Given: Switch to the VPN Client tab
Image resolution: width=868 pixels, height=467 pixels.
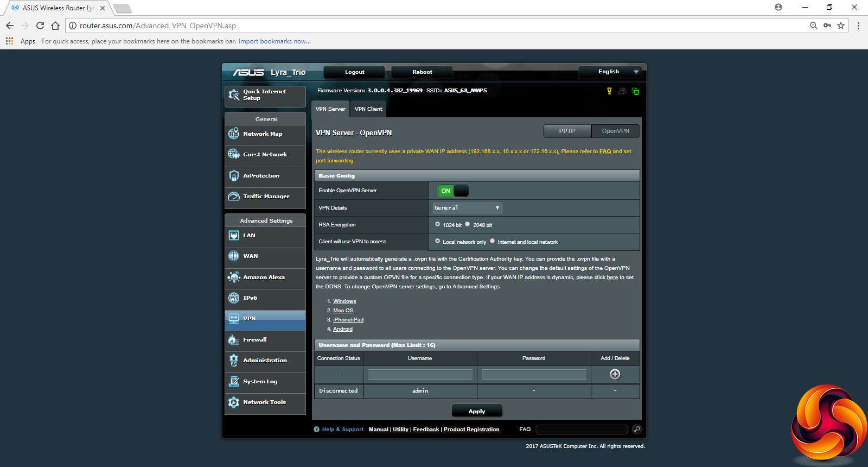Looking at the screenshot, I should coord(368,109).
